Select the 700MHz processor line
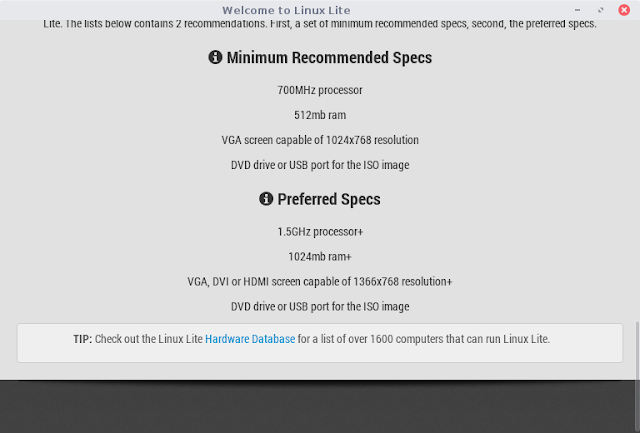The height and width of the screenshot is (433, 640). (320, 90)
